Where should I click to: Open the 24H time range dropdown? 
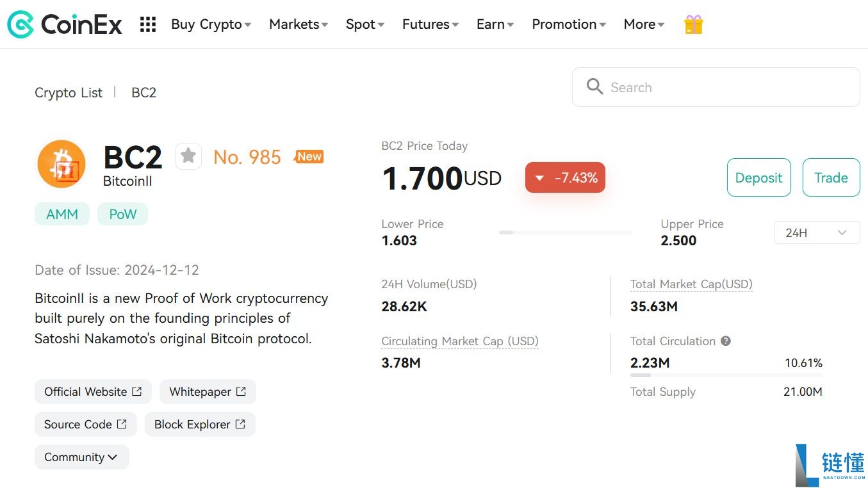tap(817, 232)
